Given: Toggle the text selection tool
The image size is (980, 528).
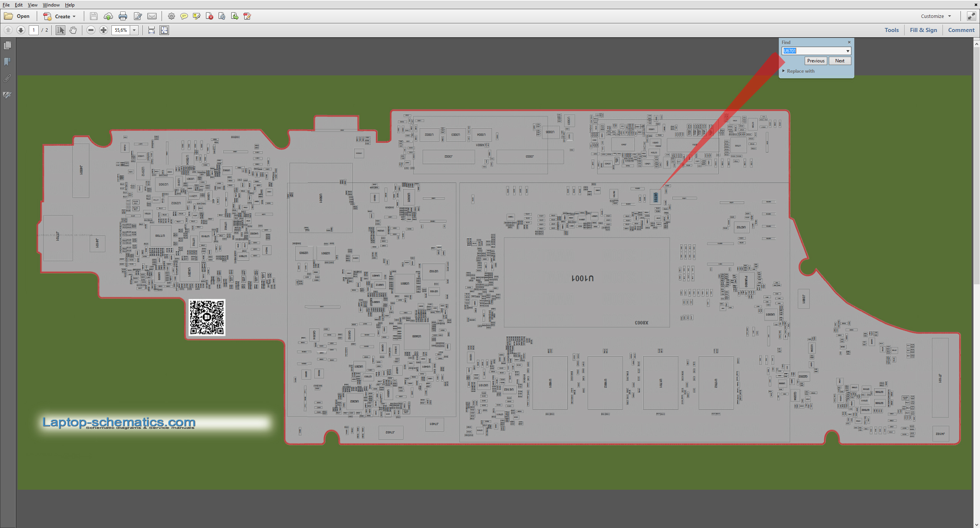Looking at the screenshot, I should tap(60, 30).
